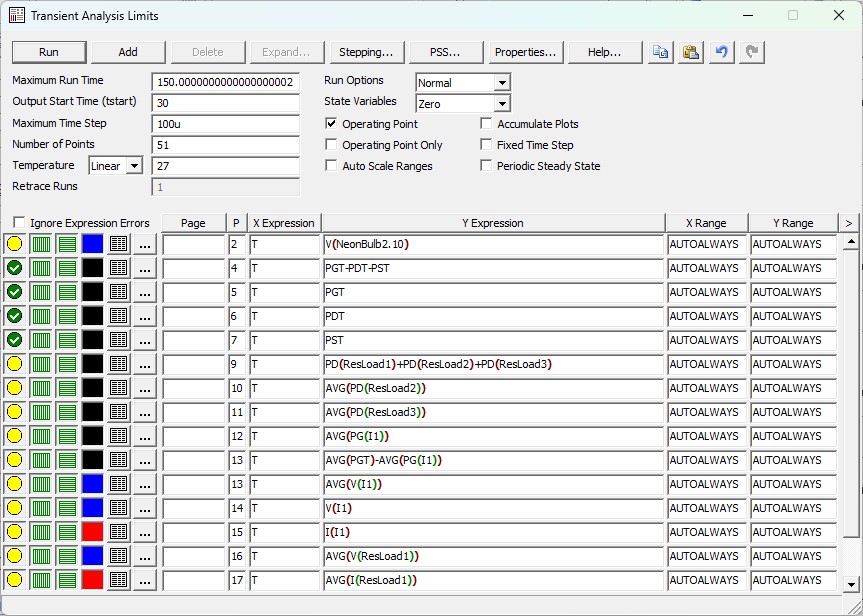Tick the Ignore Expression Errors checkbox
This screenshot has height=616, width=863.
(19, 223)
